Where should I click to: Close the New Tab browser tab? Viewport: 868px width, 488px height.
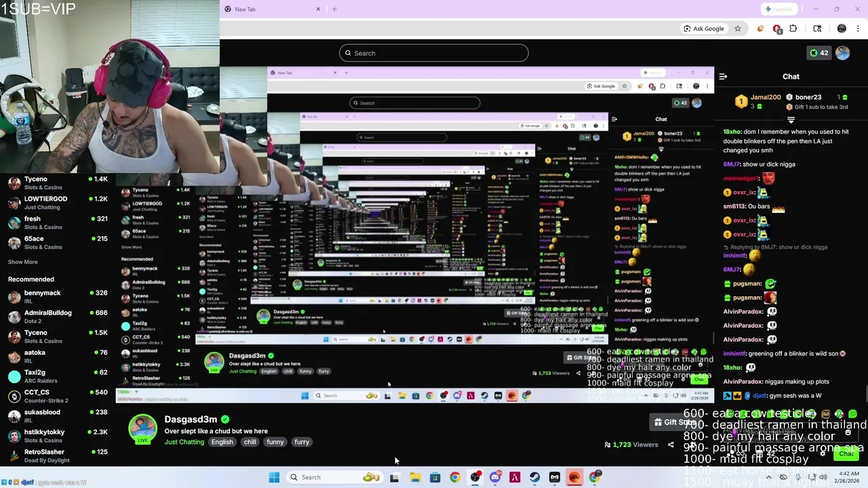point(318,9)
